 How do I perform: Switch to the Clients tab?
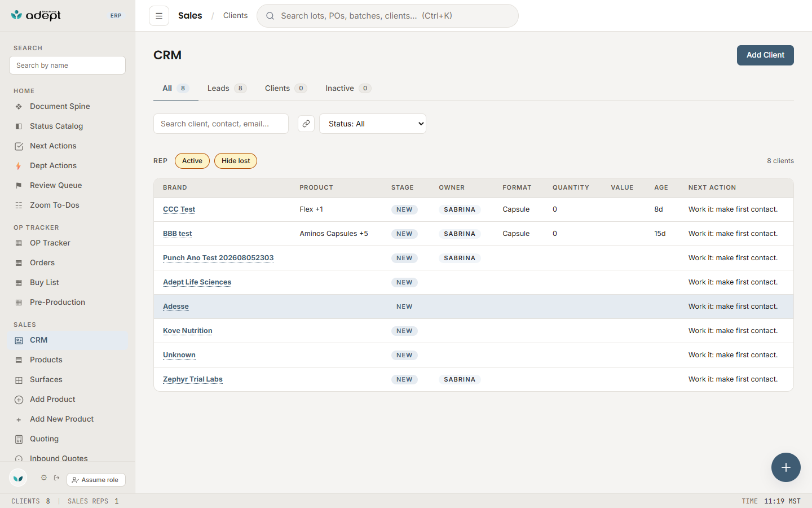point(286,88)
